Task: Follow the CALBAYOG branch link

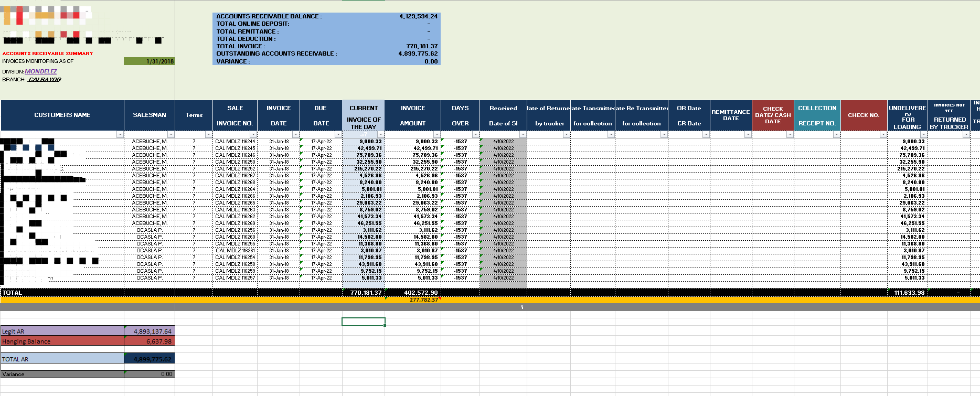Action: (45, 80)
